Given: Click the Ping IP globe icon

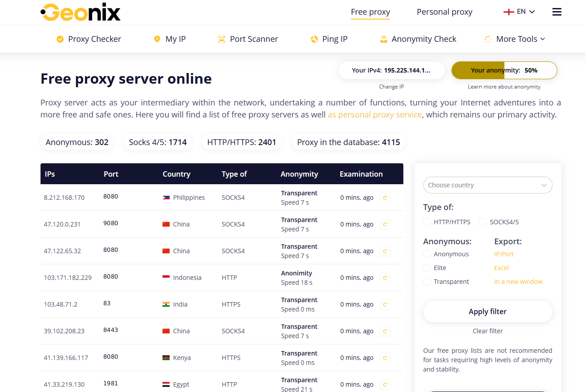Looking at the screenshot, I should click(314, 39).
